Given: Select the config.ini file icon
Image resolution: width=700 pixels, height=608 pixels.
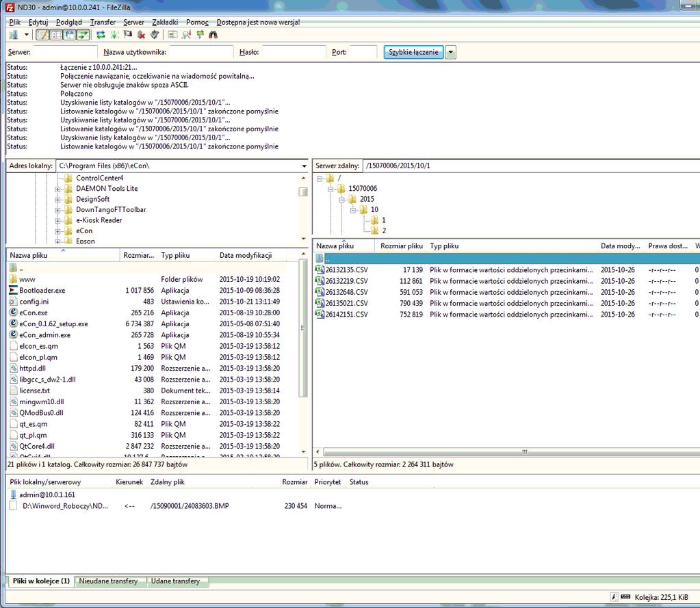Looking at the screenshot, I should [x=14, y=302].
